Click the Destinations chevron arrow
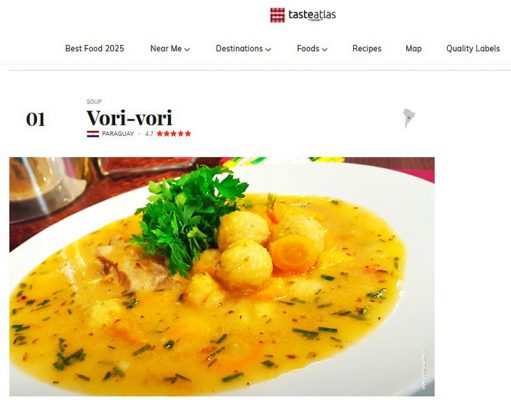This screenshot has width=511, height=400. [268, 49]
